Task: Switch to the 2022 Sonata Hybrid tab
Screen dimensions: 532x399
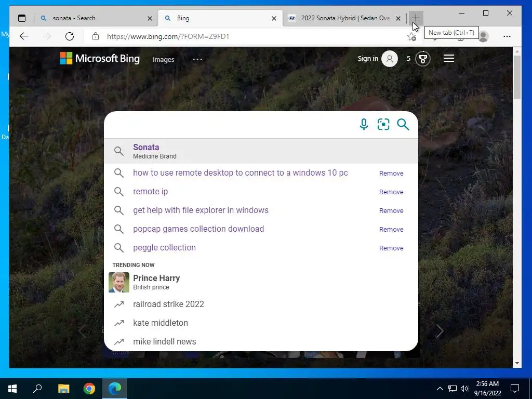Action: [344, 18]
